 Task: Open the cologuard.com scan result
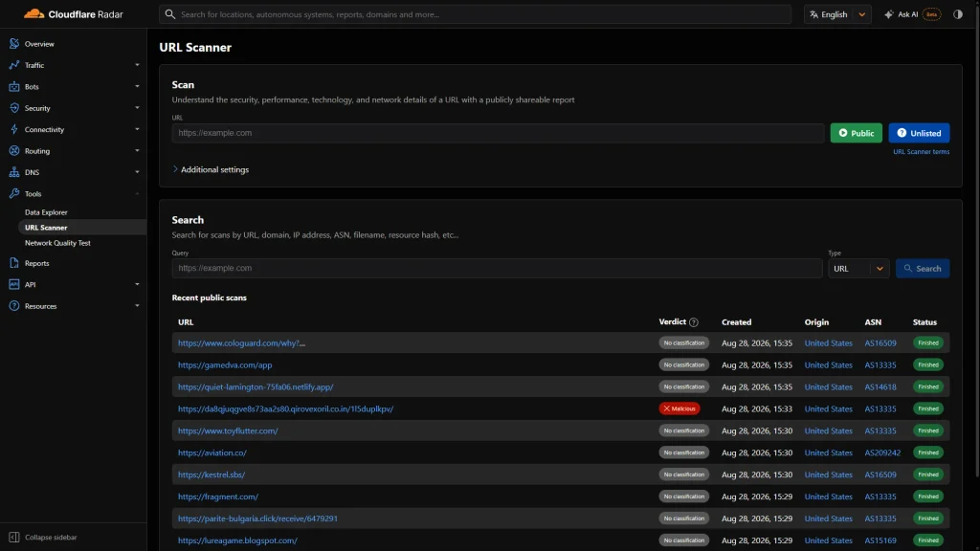[241, 343]
